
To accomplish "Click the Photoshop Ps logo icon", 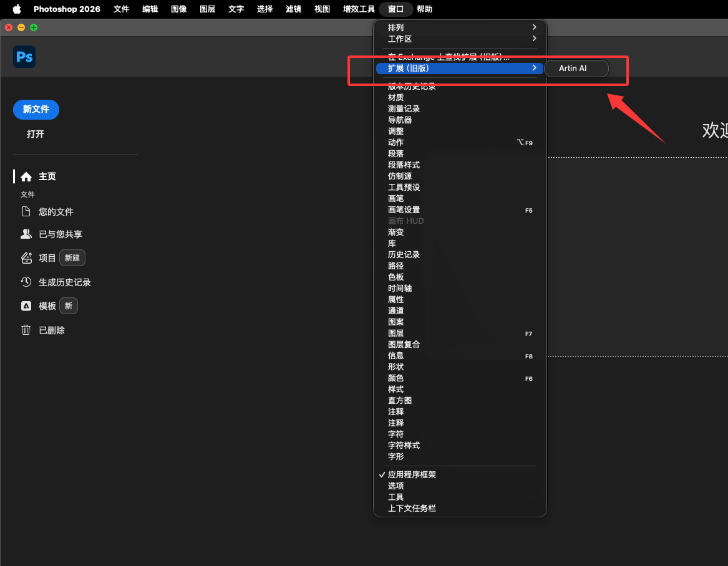I will pos(24,57).
